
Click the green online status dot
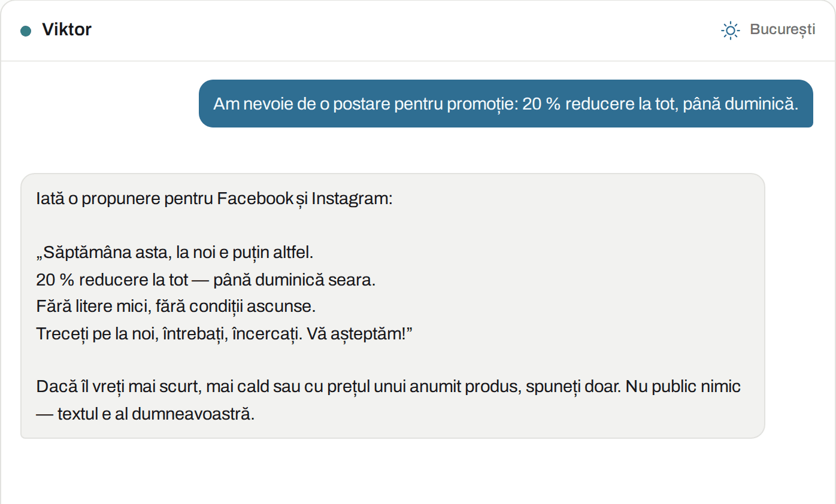pyautogui.click(x=26, y=31)
